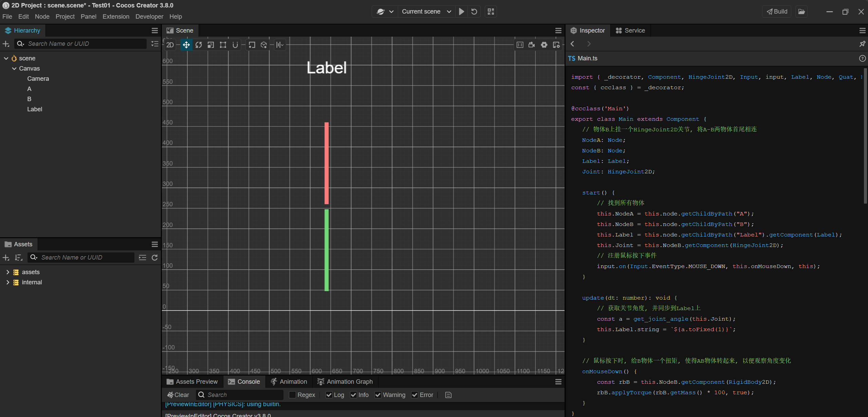Collapse the Canvas node in Hierarchy

[x=14, y=69]
